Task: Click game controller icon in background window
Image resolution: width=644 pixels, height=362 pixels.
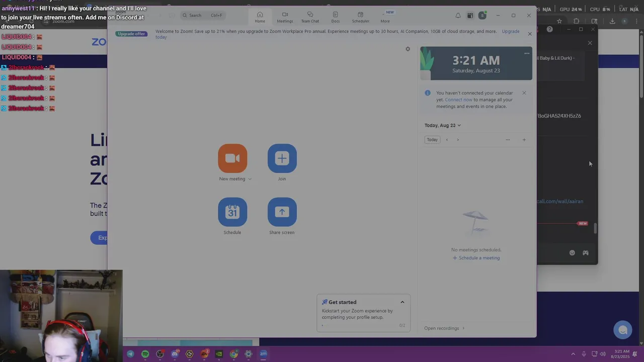Action: (586, 253)
